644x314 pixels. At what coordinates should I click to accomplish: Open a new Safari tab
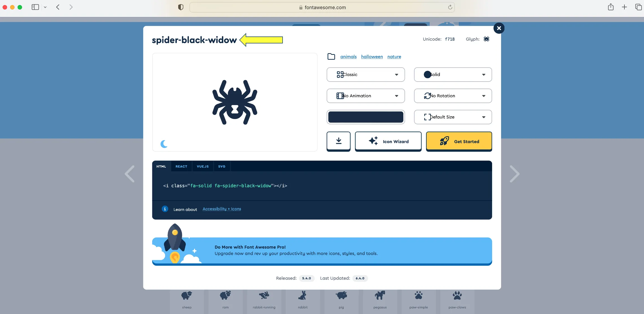click(624, 7)
